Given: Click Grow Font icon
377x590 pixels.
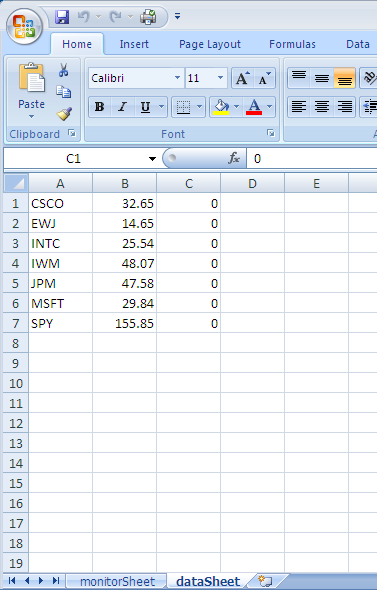Looking at the screenshot, I should coord(242,78).
